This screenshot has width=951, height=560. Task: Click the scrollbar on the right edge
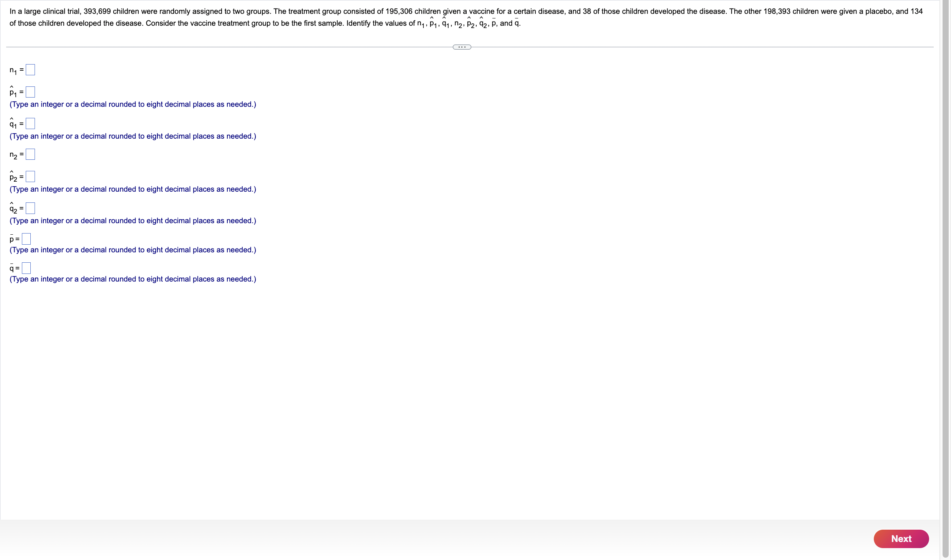tap(946, 269)
